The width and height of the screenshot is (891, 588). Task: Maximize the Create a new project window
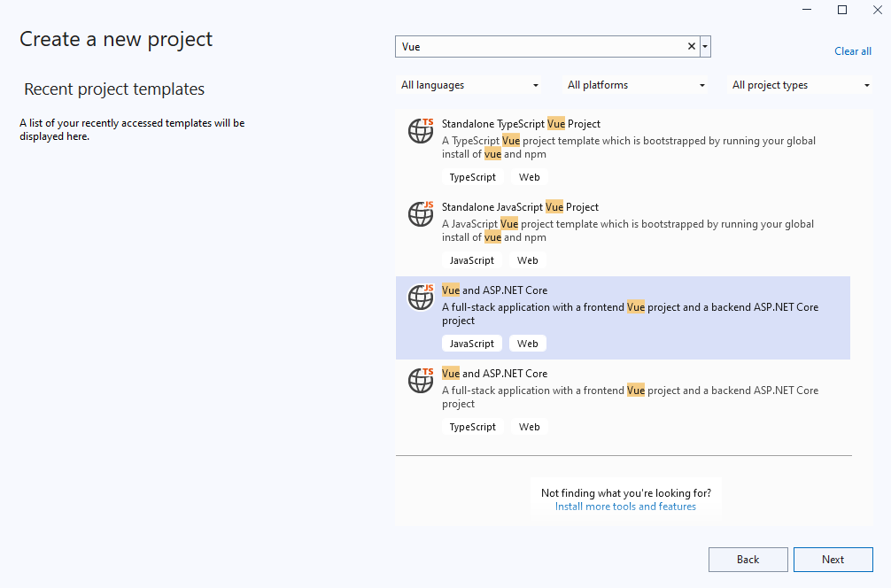tap(841, 10)
